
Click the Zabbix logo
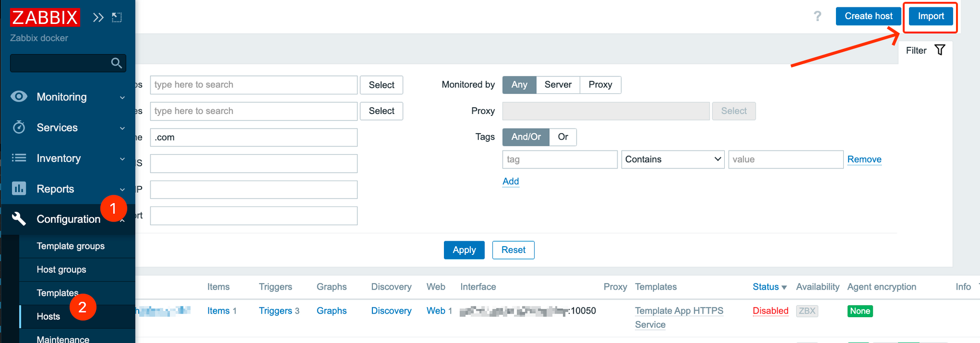coord(45,18)
